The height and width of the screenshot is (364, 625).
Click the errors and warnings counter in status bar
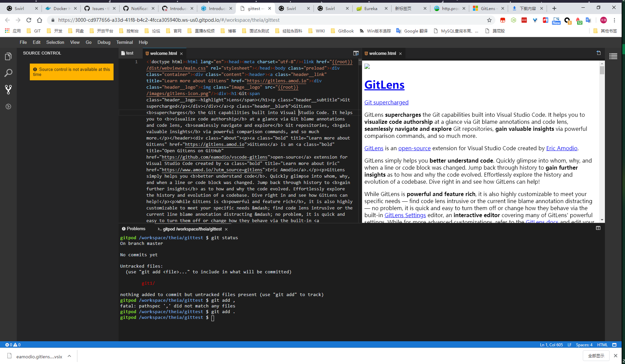pyautogui.click(x=13, y=345)
